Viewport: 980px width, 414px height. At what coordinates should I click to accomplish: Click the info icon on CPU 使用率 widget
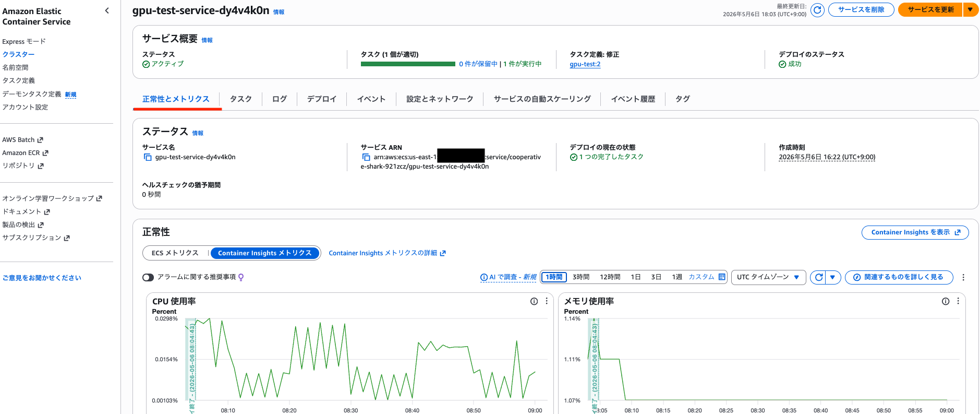[x=534, y=301]
